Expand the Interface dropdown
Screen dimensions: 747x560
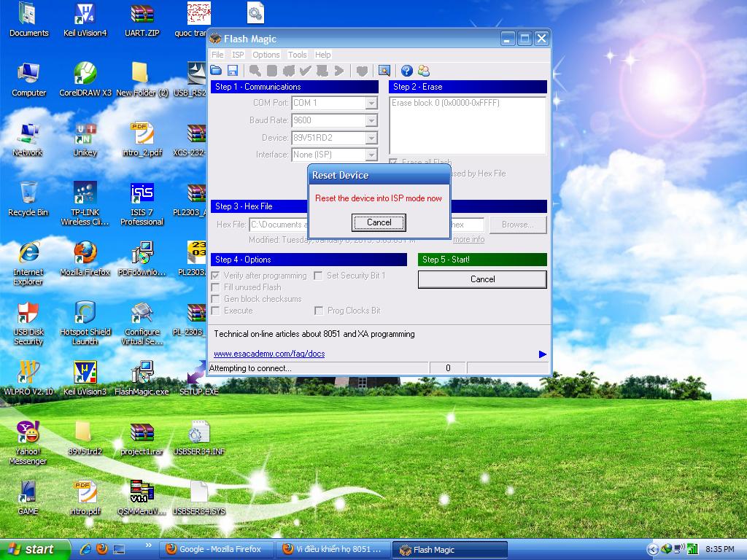[371, 155]
